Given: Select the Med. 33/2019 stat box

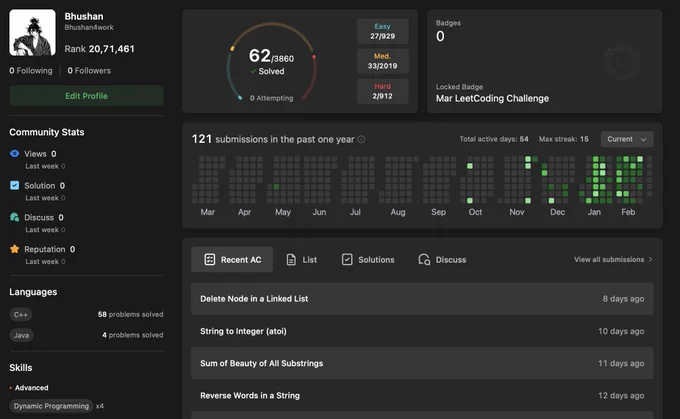Looking at the screenshot, I should coord(382,61).
